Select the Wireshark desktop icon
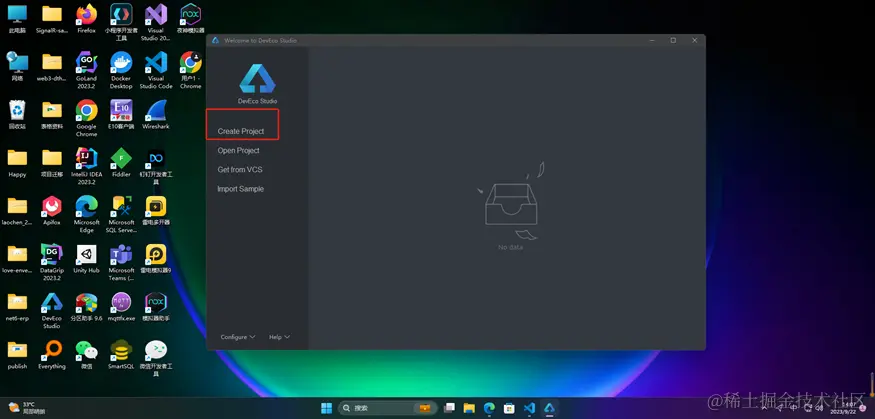Image resolution: width=875 pixels, height=419 pixels. coord(156,115)
